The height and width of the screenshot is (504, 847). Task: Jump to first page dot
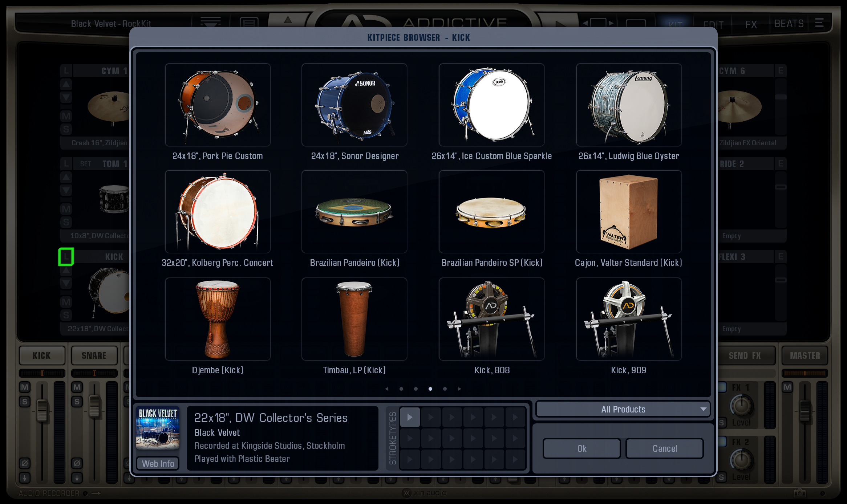(401, 389)
